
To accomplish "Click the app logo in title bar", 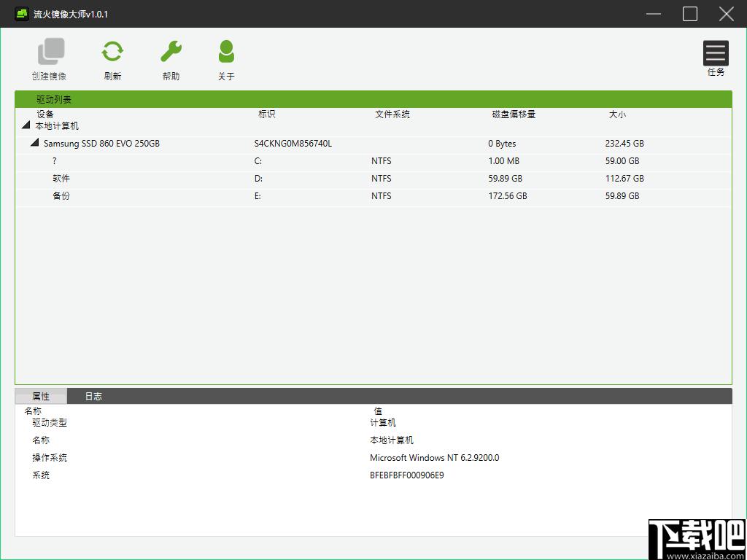I will coord(21,14).
